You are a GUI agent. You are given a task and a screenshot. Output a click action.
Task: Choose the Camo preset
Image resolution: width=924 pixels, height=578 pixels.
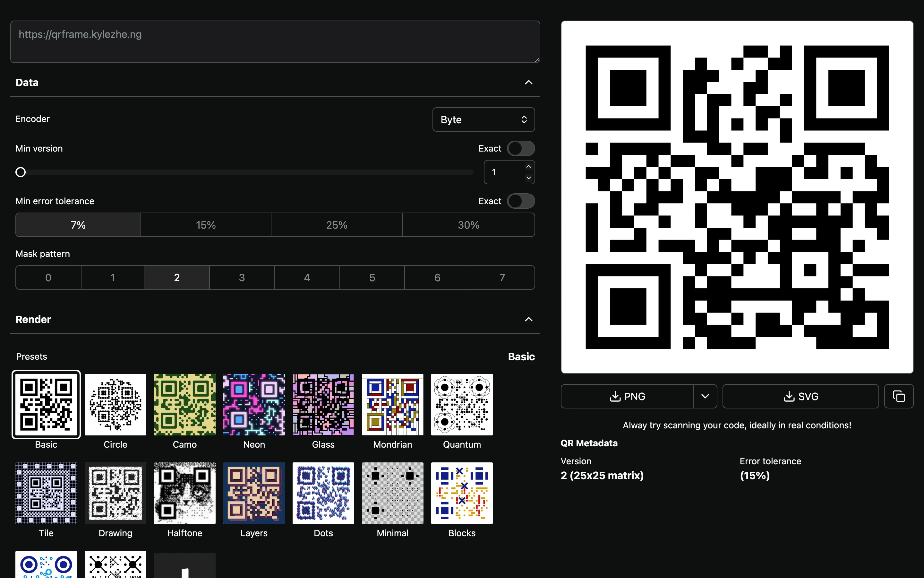point(185,405)
